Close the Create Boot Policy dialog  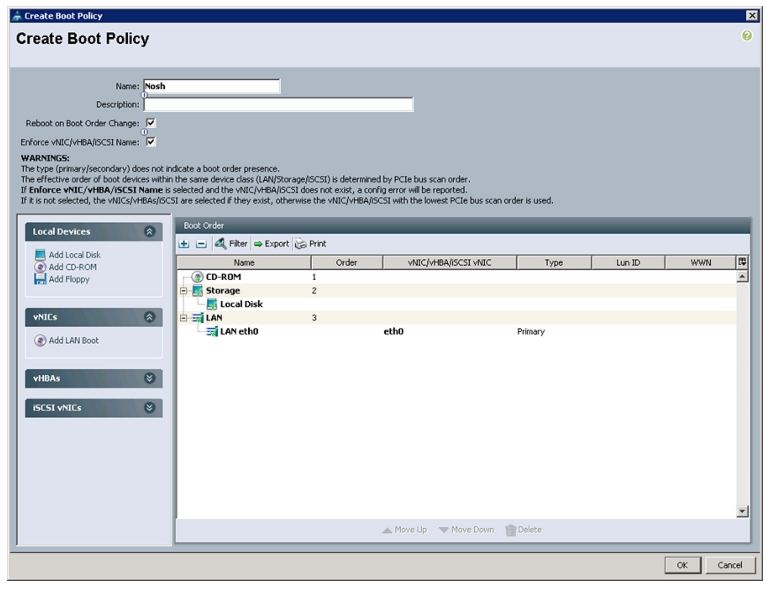coord(752,16)
